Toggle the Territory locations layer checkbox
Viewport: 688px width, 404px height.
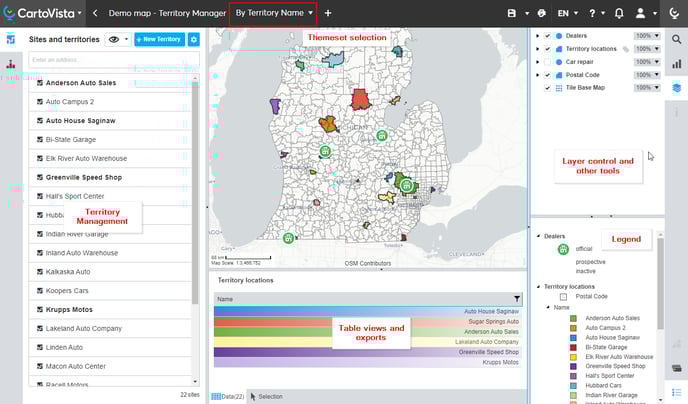(547, 49)
